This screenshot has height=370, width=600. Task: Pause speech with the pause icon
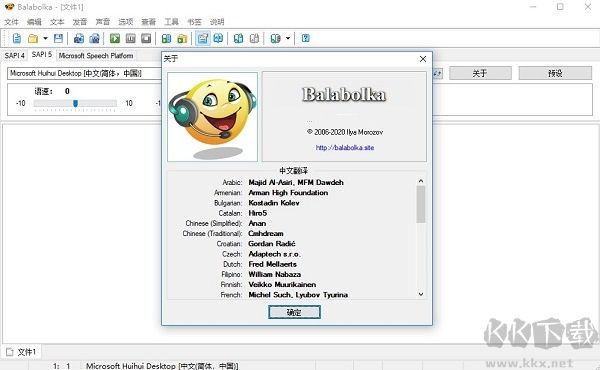pyautogui.click(x=130, y=38)
